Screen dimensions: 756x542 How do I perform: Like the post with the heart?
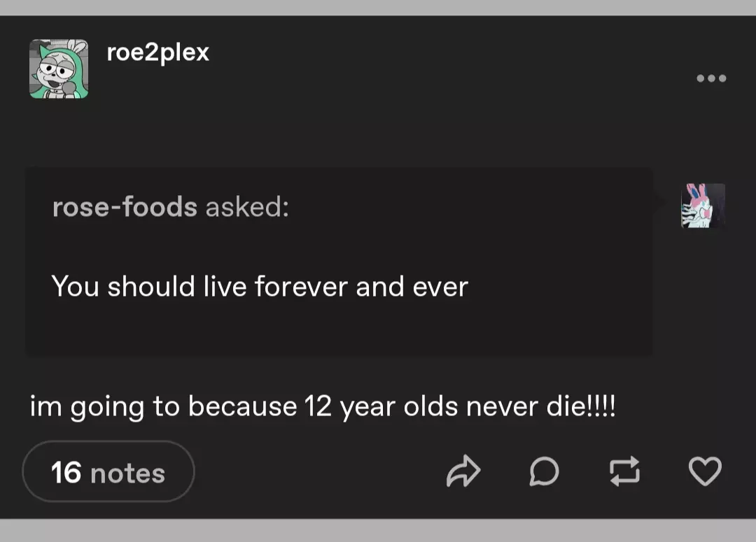(705, 472)
